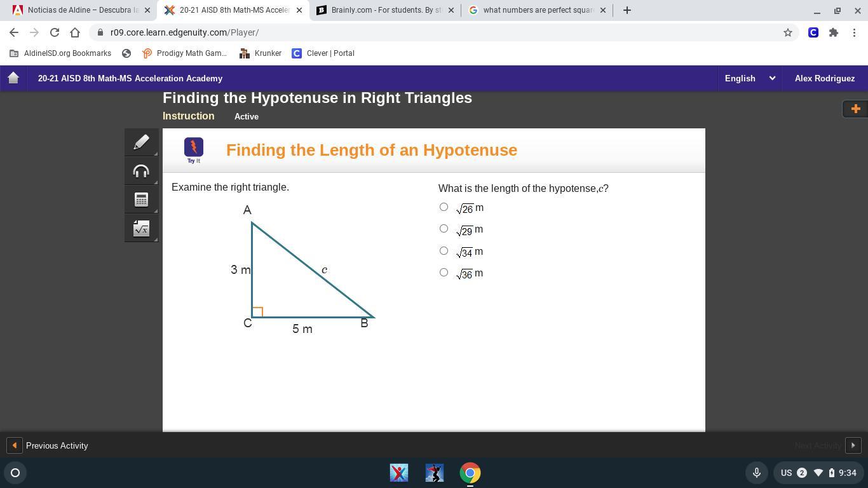Switch the US keyboard input method
The height and width of the screenshot is (488, 868).
click(786, 473)
